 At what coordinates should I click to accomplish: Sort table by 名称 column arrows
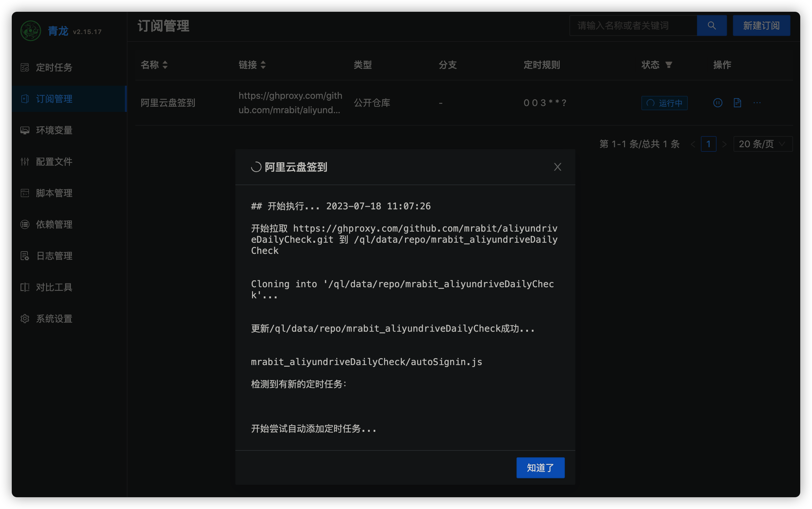165,65
